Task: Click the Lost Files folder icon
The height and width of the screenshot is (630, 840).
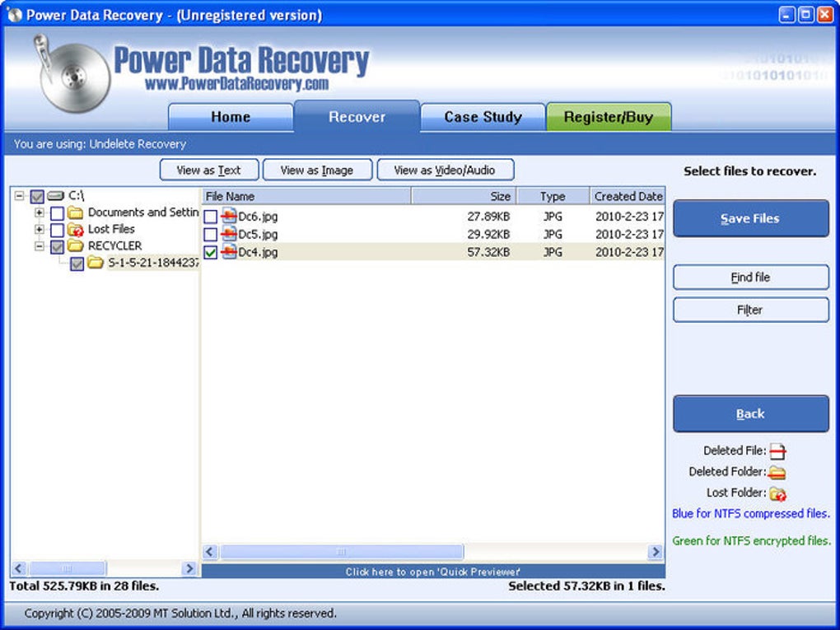Action: 75,229
